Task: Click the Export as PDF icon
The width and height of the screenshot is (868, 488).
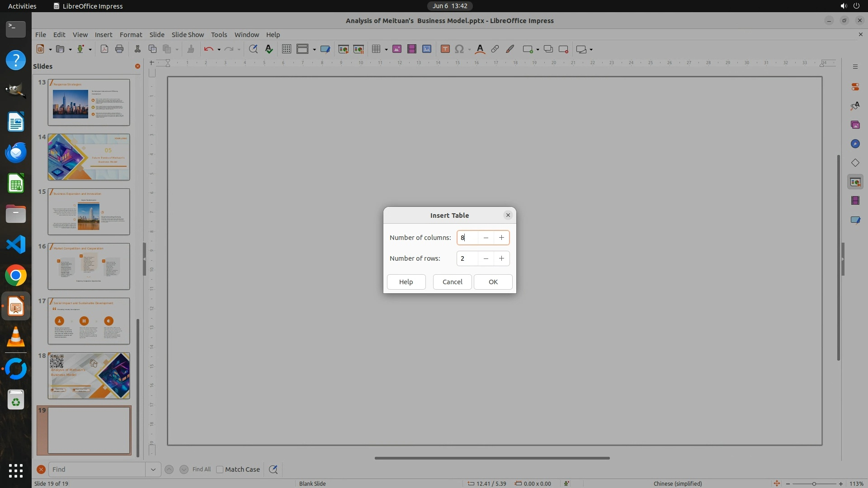Action: [x=104, y=49]
